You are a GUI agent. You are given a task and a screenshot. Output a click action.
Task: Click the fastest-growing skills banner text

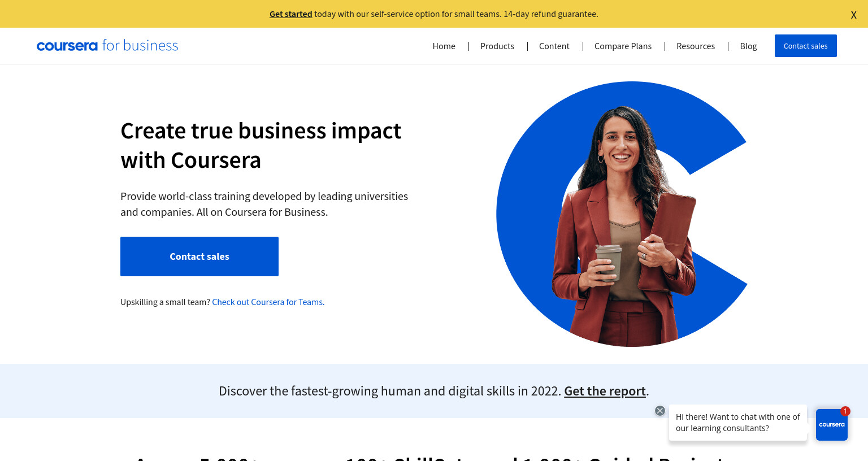click(389, 391)
